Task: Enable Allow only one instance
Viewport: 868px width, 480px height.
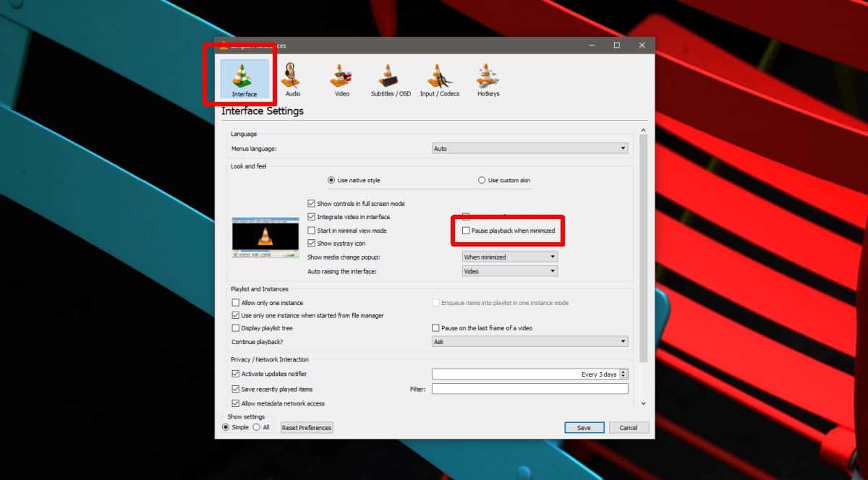Action: 267,303
